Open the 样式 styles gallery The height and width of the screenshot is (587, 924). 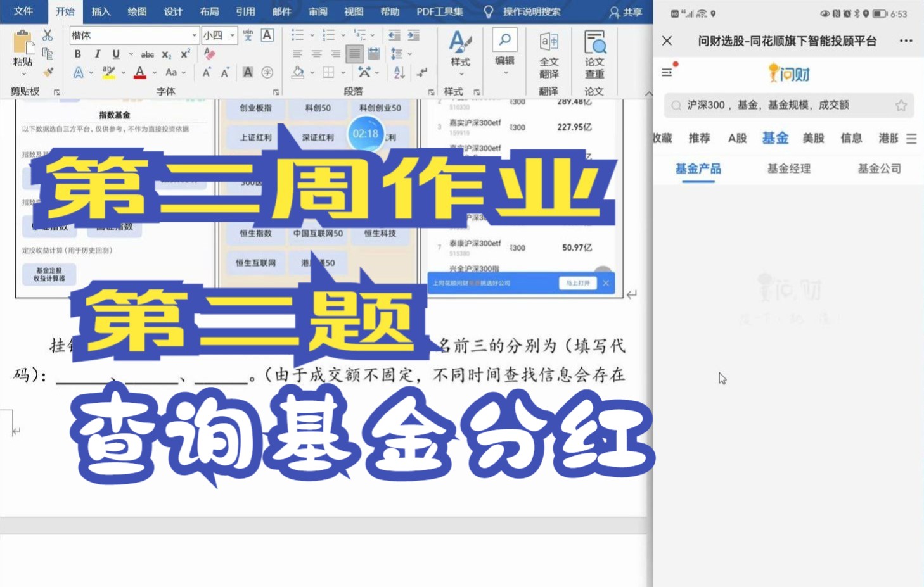(x=461, y=54)
